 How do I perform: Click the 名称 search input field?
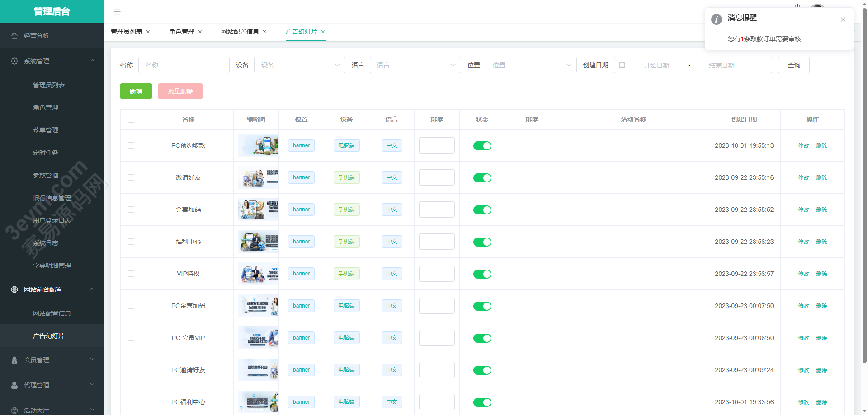(184, 65)
